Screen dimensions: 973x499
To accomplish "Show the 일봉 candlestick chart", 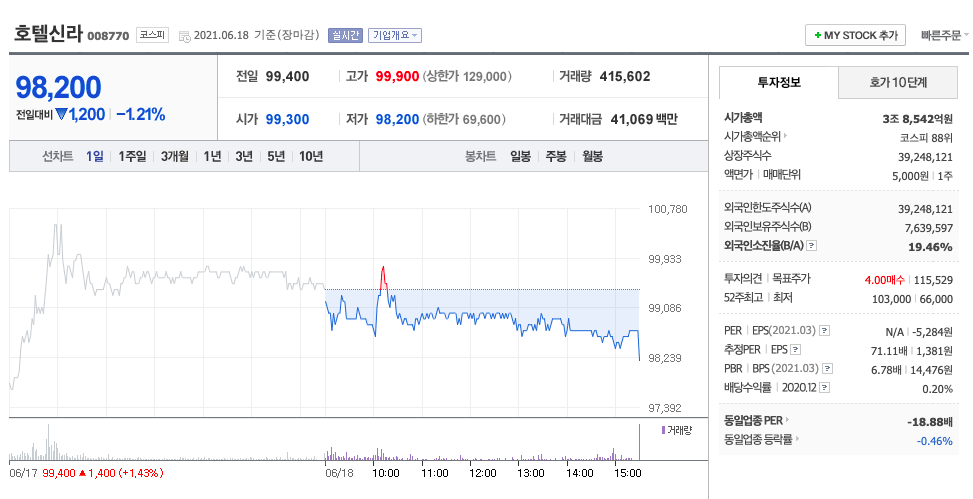I will 520,156.
